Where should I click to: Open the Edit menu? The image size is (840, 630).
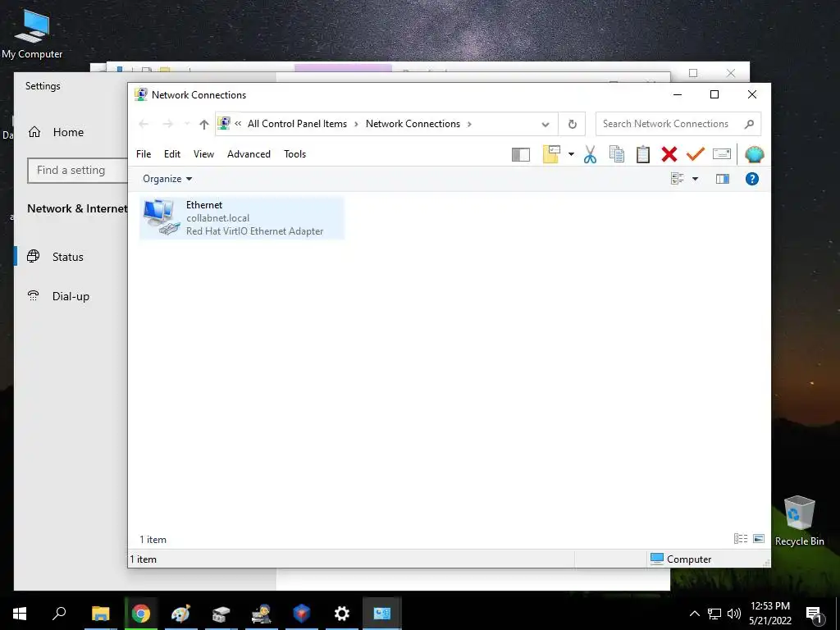coord(172,154)
